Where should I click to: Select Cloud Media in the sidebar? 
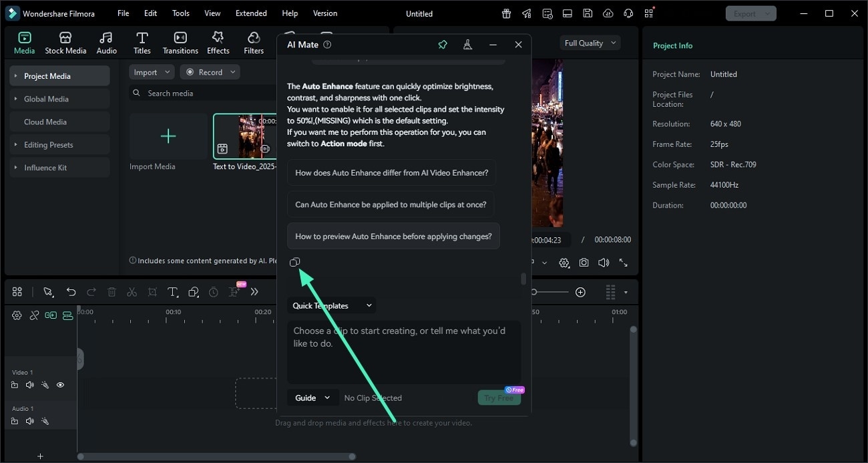tap(59, 122)
